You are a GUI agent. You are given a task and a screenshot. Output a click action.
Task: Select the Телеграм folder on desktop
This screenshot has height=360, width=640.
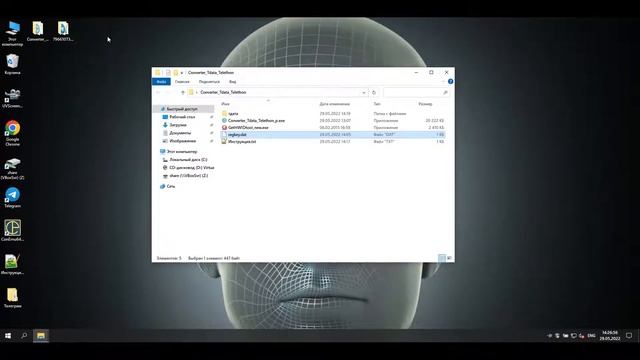point(13,298)
